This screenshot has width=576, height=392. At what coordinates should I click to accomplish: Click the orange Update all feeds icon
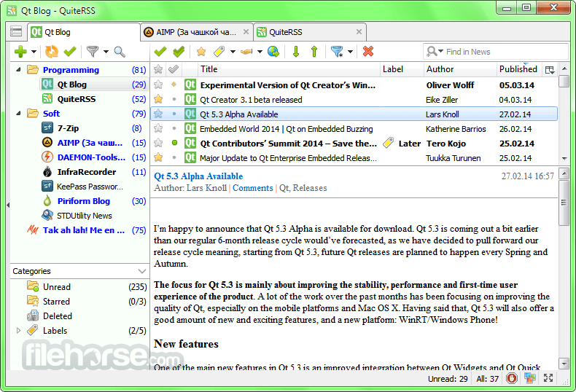[52, 52]
